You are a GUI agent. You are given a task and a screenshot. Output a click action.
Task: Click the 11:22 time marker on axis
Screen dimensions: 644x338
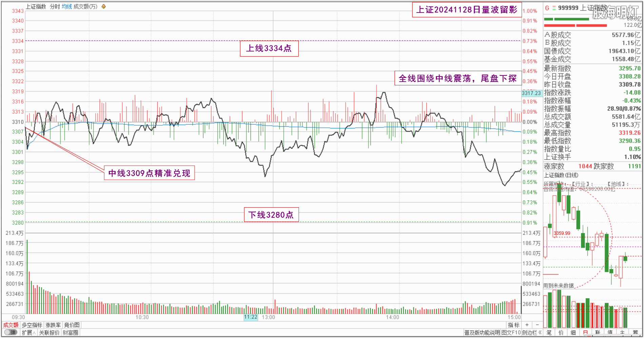(x=250, y=317)
